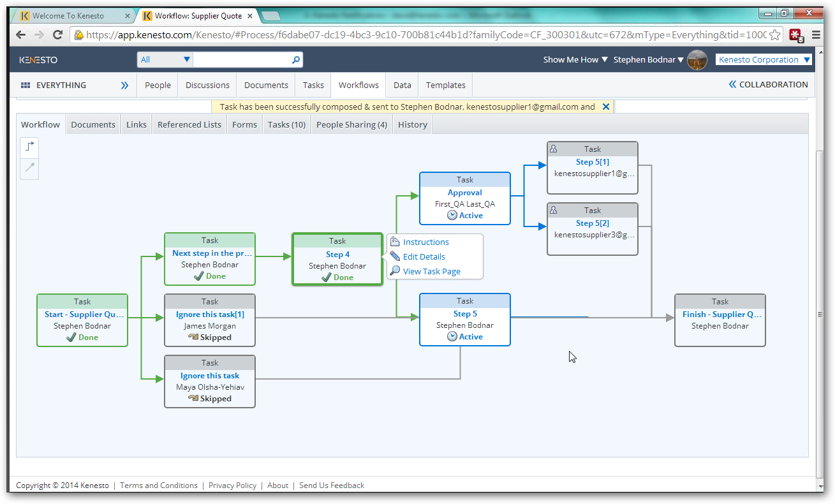Screen dimensions: 835x504
Task: Open the main Documents tab
Action: (x=266, y=85)
